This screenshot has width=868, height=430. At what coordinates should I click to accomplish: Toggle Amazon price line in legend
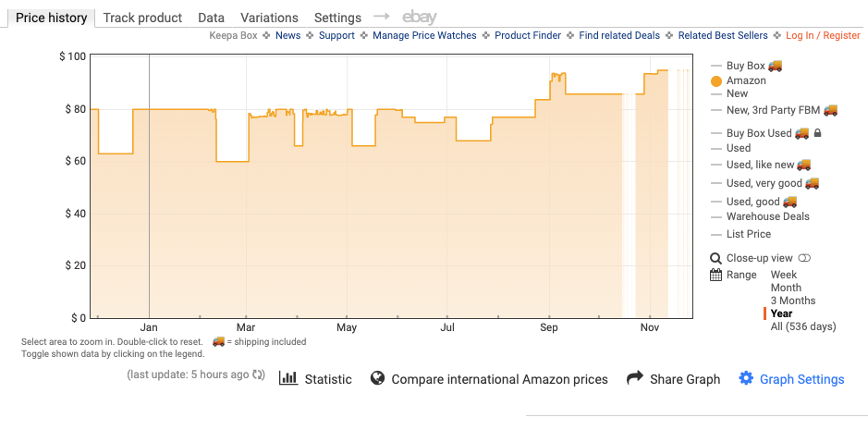pyautogui.click(x=746, y=80)
